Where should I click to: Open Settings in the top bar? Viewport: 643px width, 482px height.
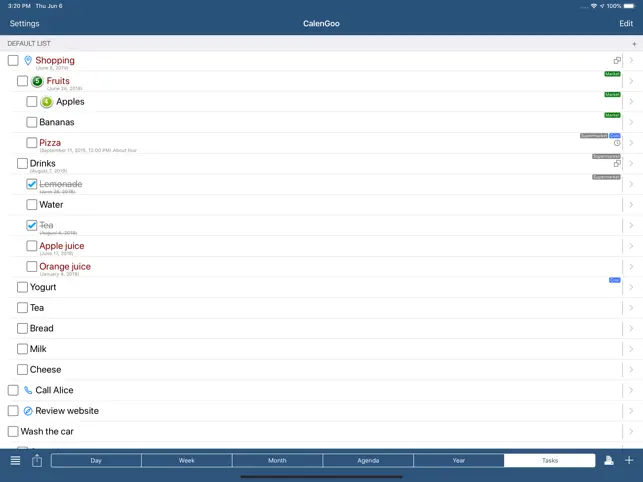click(25, 23)
